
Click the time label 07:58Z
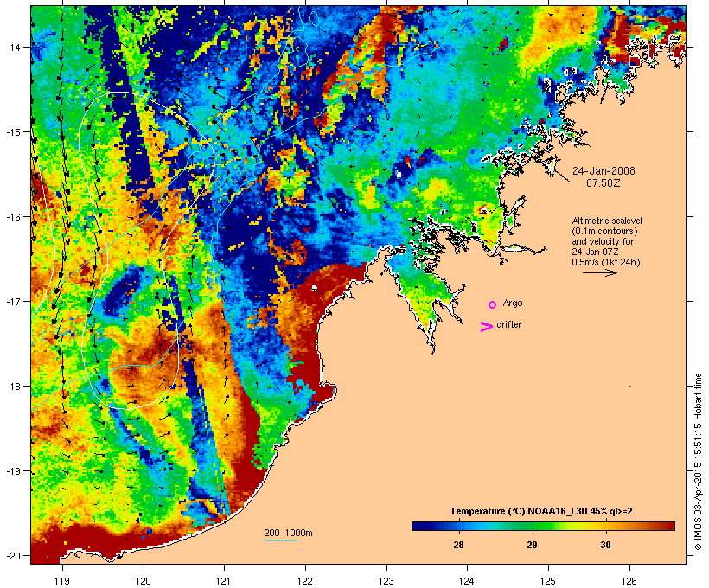pyautogui.click(x=604, y=183)
